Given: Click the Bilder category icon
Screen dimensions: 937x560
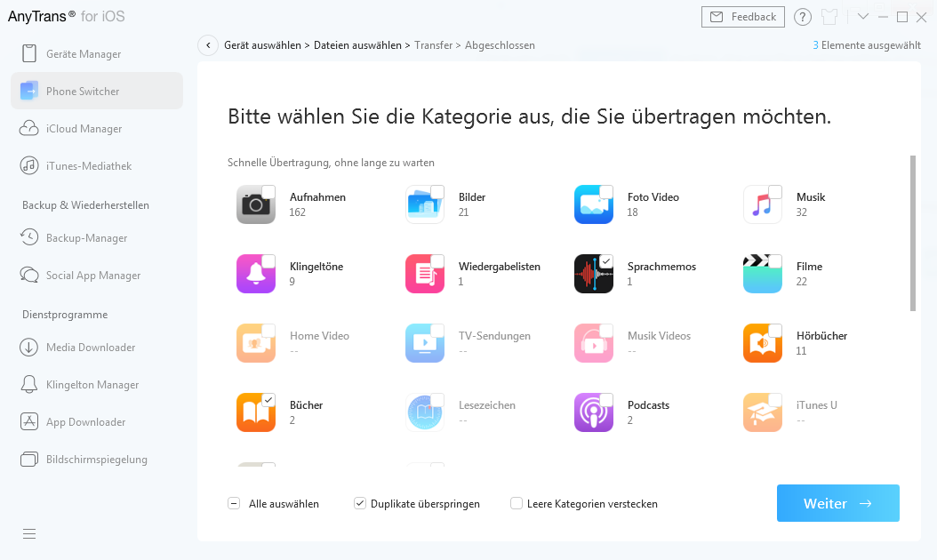Looking at the screenshot, I should 425,204.
